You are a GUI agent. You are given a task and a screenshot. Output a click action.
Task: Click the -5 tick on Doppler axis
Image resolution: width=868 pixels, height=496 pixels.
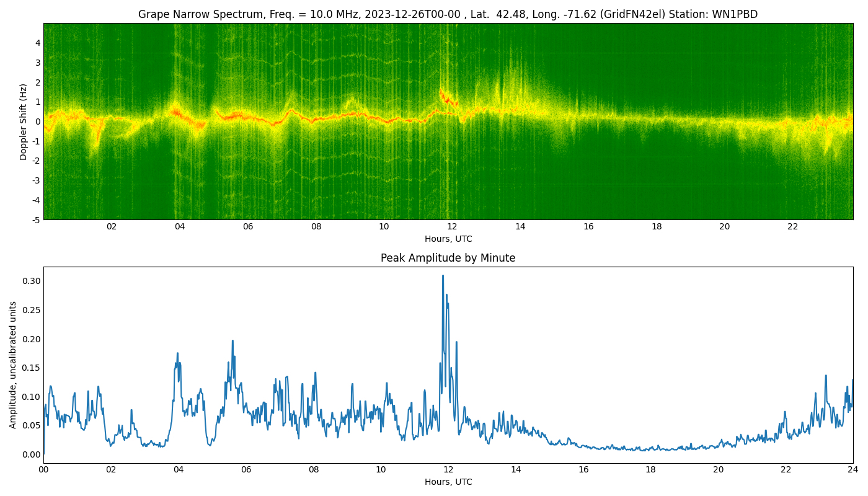36,219
